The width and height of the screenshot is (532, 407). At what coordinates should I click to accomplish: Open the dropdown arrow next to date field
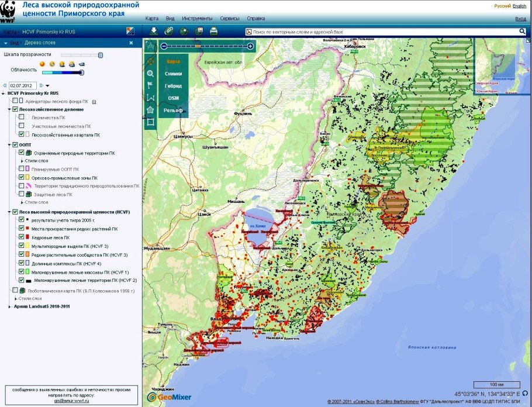click(x=47, y=85)
